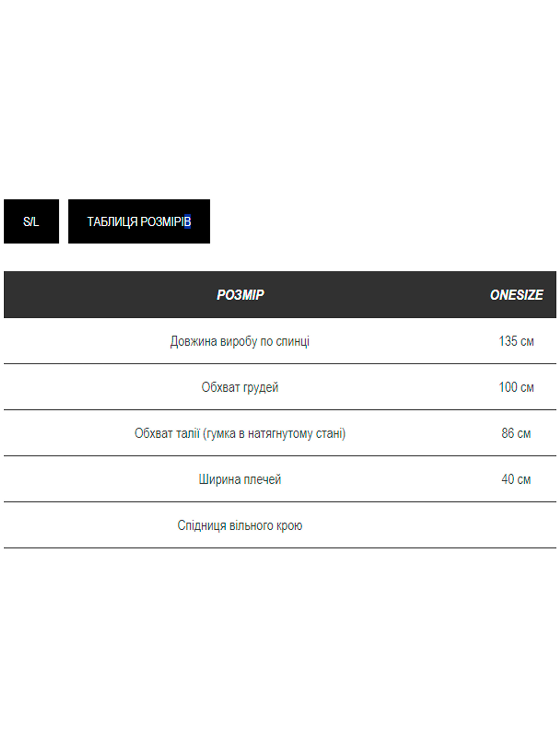Select the Довжина виробу по спинці row label

[240, 341]
